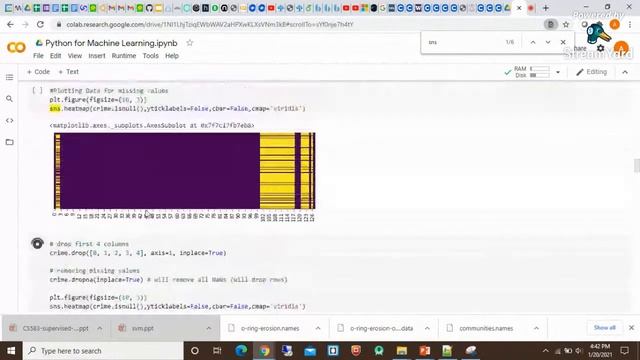Image resolution: width=640 pixels, height=360 pixels.
Task: Click the notebook title text
Action: pos(111,43)
